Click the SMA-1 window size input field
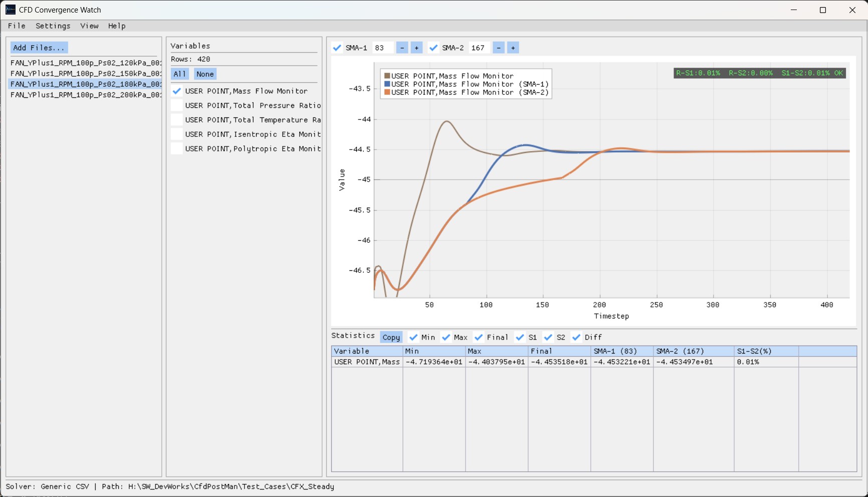This screenshot has width=868, height=497. click(x=382, y=48)
